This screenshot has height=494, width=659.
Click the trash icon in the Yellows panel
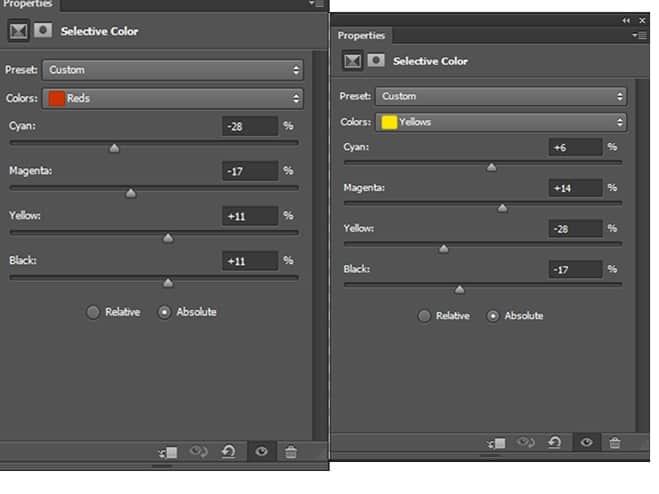click(x=615, y=443)
